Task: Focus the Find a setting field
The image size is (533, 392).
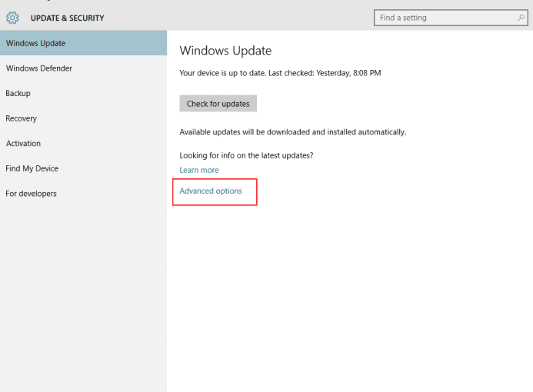Action: pyautogui.click(x=451, y=18)
